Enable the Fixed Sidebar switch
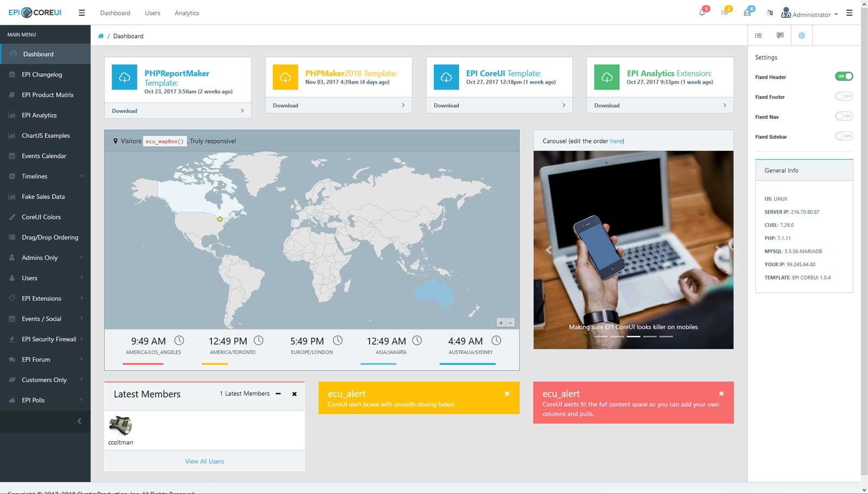Viewport: 868px width, 494px height. [844, 136]
